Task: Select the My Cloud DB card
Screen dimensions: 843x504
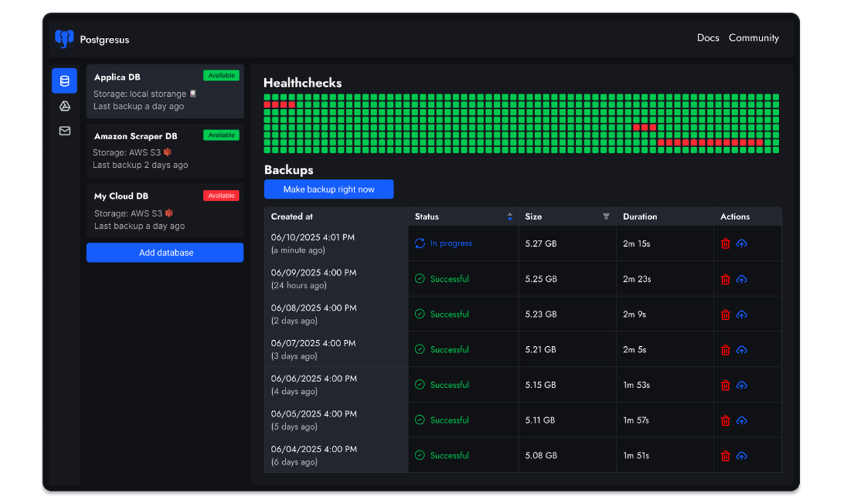Action: (x=165, y=211)
